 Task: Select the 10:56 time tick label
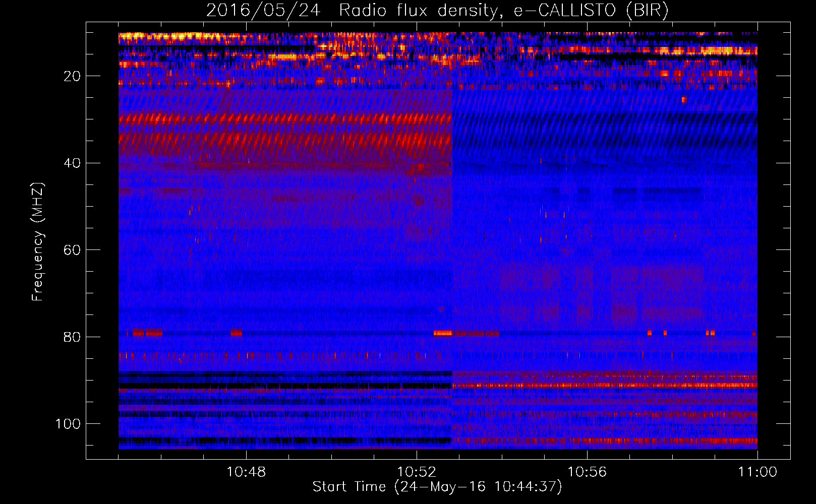587,472
